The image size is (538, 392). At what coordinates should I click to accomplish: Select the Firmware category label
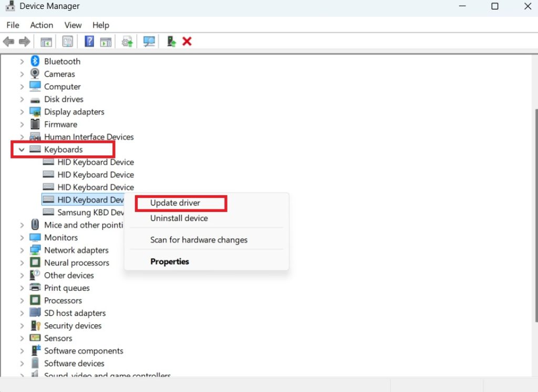[61, 124]
